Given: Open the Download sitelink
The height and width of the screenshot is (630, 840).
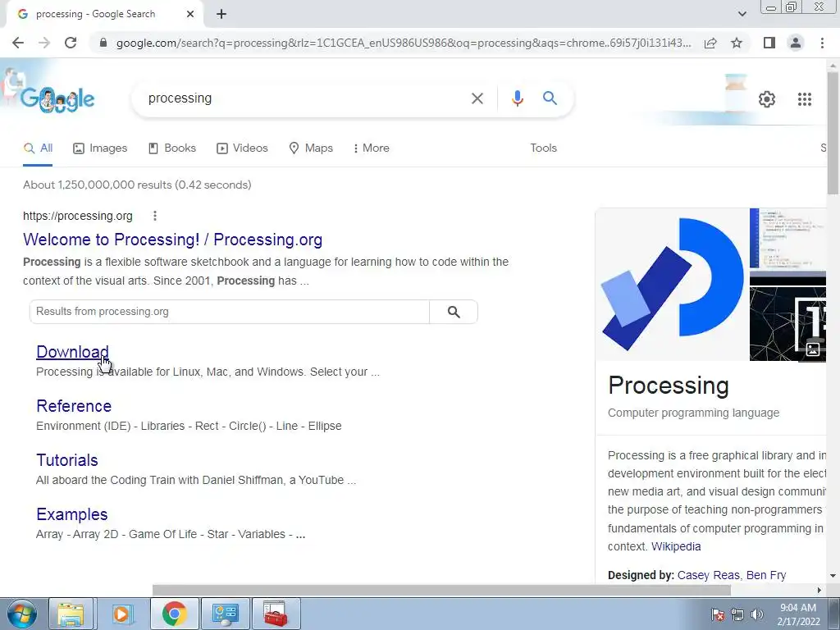Looking at the screenshot, I should pos(72,352).
